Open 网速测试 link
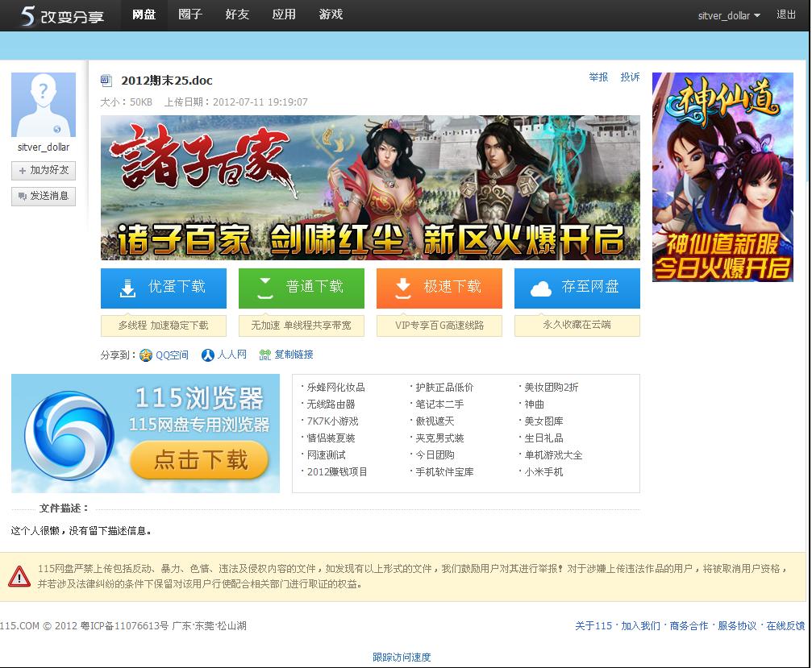Screen dimensions: 812x668 point(327,454)
